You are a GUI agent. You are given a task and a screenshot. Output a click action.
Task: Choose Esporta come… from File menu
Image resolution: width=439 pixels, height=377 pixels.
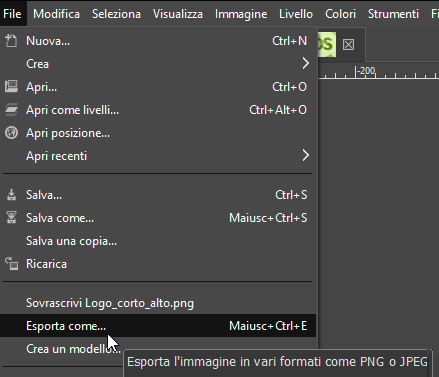[158, 326]
